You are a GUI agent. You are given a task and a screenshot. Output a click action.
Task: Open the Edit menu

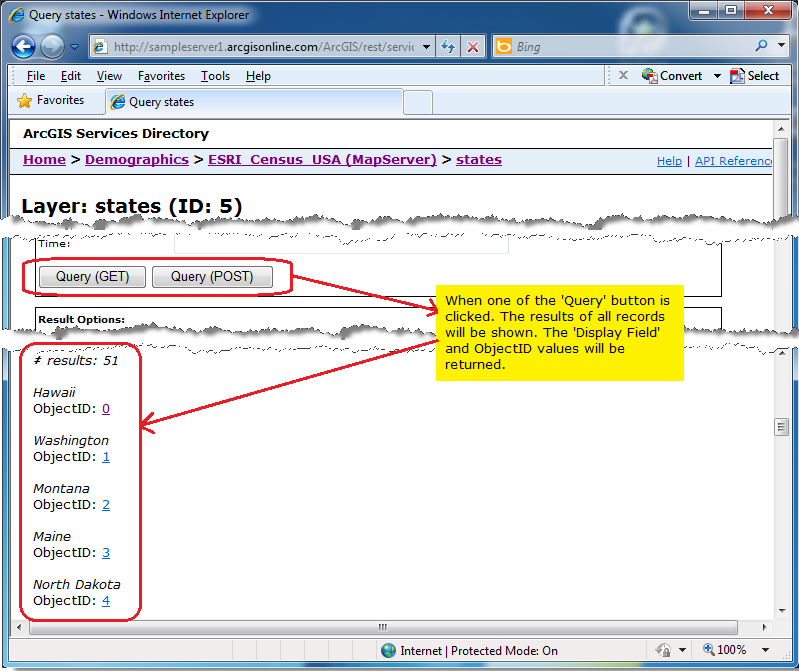71,76
